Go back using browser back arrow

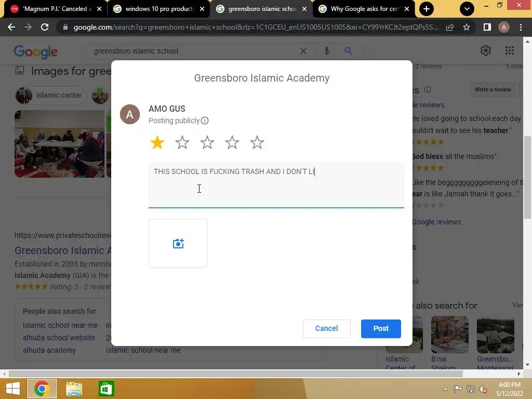point(11,27)
